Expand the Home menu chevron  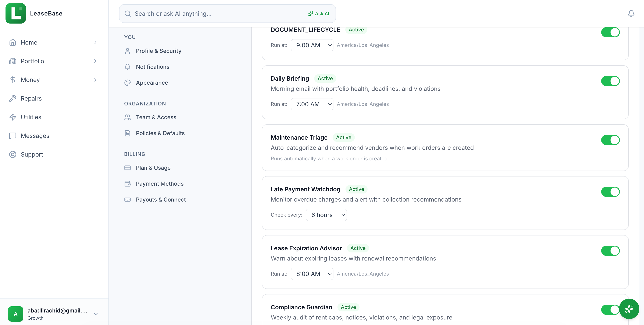pos(95,43)
